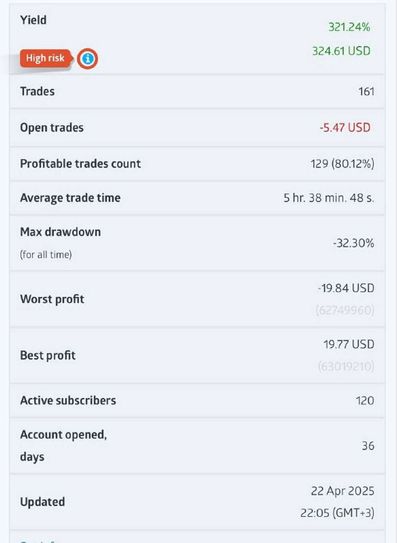This screenshot has height=543, width=400.
Task: Click the 321.24% yield value
Action: click(349, 27)
